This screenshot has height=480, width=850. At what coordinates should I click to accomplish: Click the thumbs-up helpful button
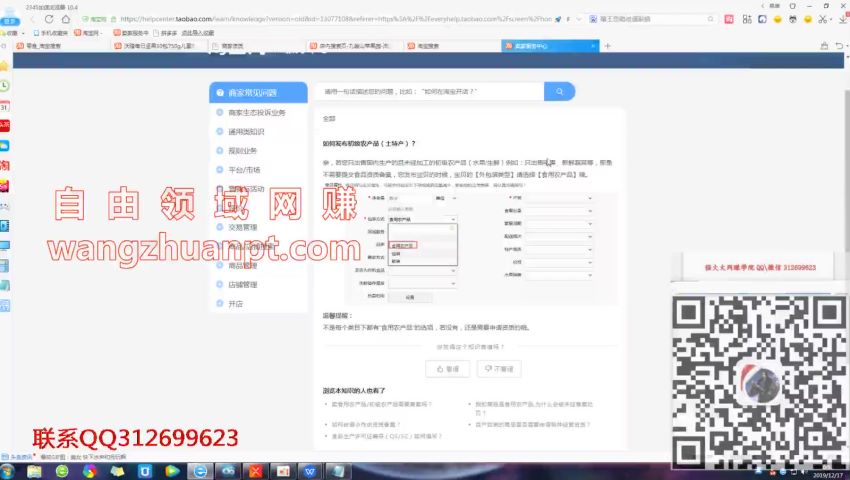click(448, 369)
